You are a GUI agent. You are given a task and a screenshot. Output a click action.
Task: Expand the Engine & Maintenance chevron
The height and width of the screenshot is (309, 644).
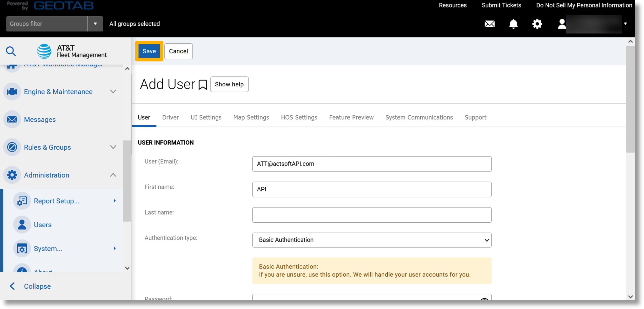113,92
